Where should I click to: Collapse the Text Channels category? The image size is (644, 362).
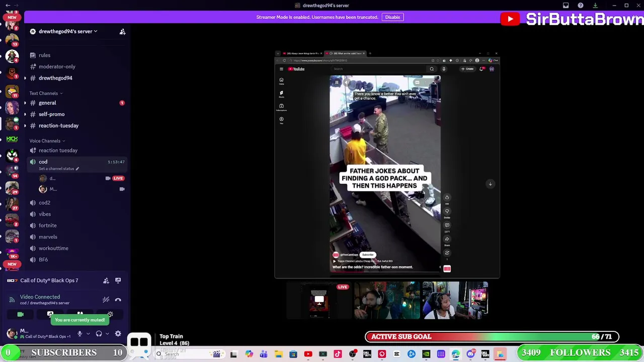[46, 93]
